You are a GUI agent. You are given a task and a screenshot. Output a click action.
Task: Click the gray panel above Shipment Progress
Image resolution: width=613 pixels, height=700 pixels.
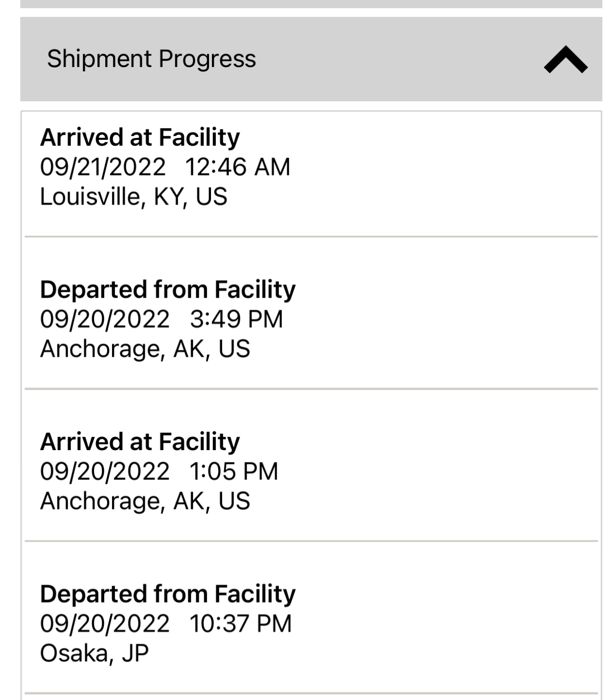(311, 3)
